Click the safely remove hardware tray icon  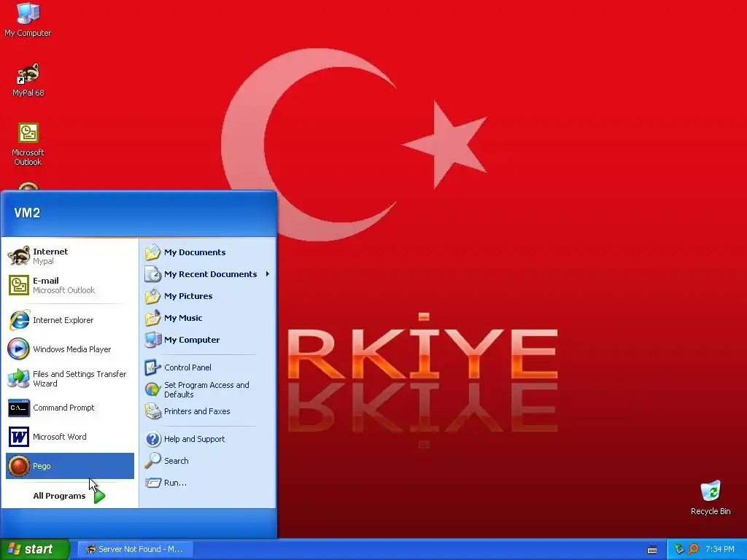(679, 549)
